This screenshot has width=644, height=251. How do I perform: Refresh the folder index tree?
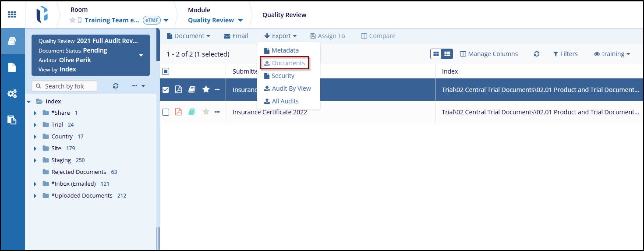click(116, 86)
